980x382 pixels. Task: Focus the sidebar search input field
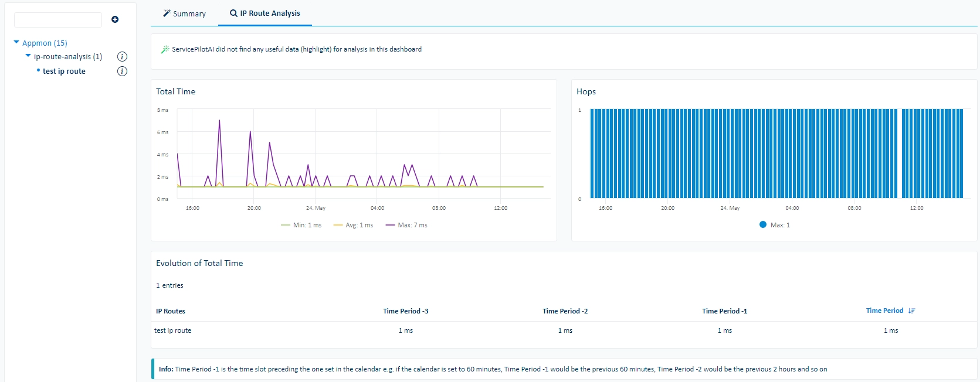[58, 20]
